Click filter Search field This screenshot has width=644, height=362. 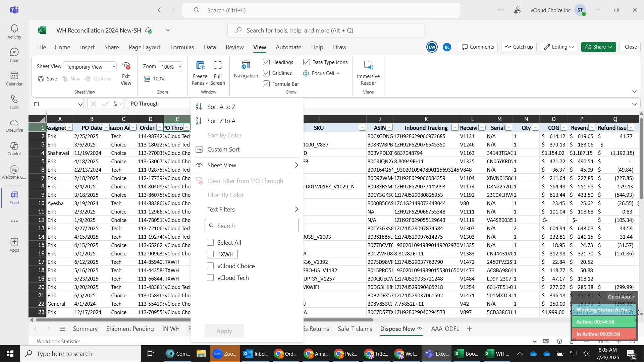click(x=252, y=226)
